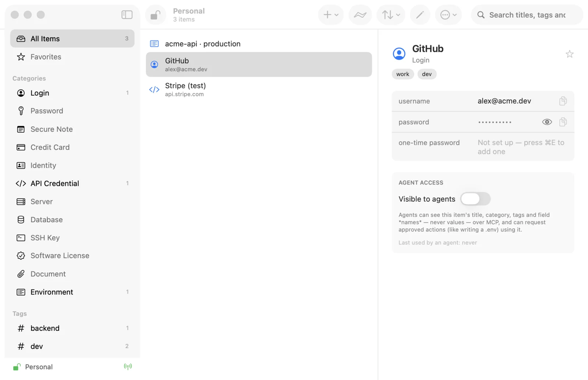The height and width of the screenshot is (380, 588).
Task: Click the Personal vault title in toolbar
Action: point(189,11)
